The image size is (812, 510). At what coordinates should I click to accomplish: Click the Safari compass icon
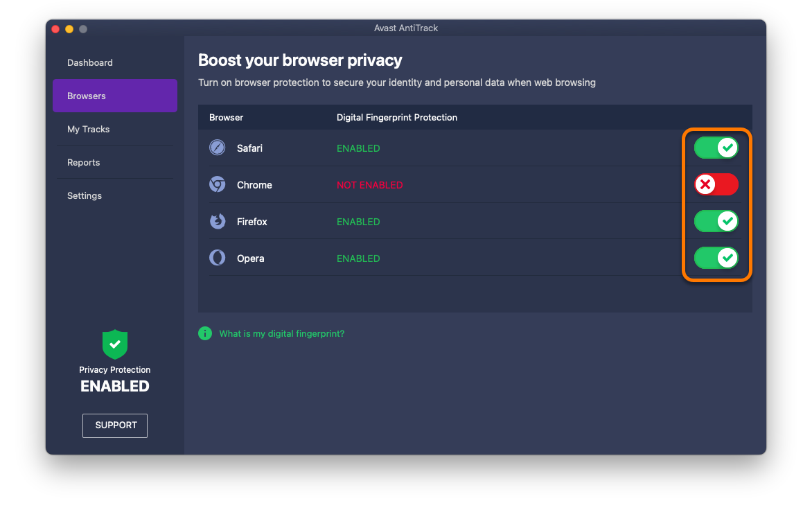click(x=218, y=148)
